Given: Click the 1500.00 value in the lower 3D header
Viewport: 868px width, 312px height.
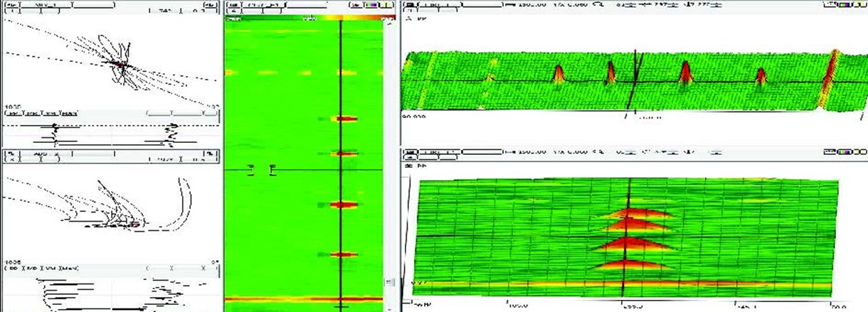Looking at the screenshot, I should [531, 152].
